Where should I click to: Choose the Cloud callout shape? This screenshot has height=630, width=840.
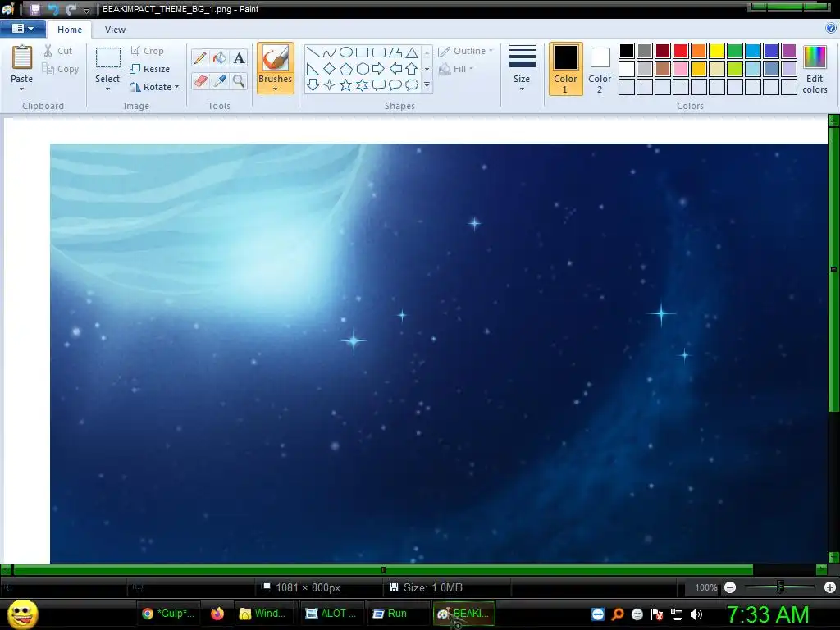(x=412, y=84)
